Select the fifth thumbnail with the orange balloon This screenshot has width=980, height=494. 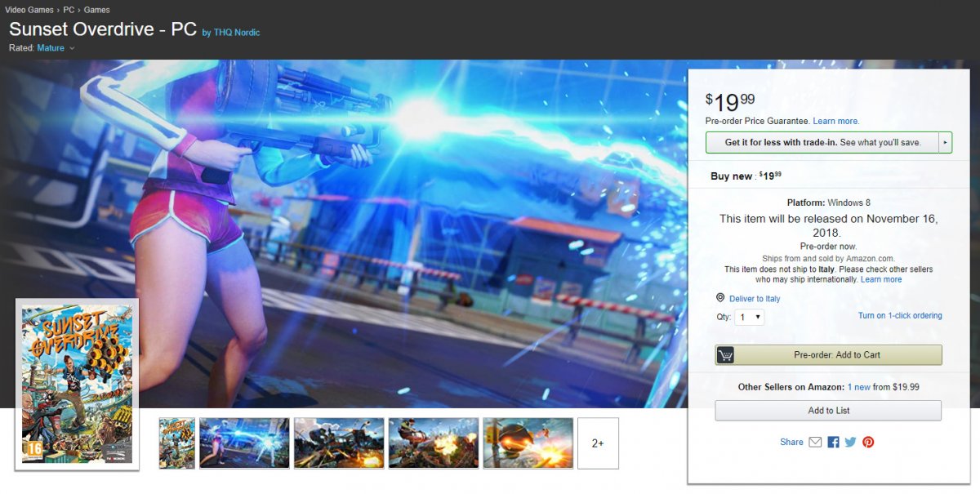[x=528, y=443]
